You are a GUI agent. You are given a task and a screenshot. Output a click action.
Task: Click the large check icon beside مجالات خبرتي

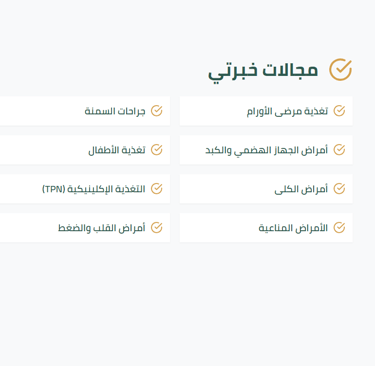click(x=340, y=69)
